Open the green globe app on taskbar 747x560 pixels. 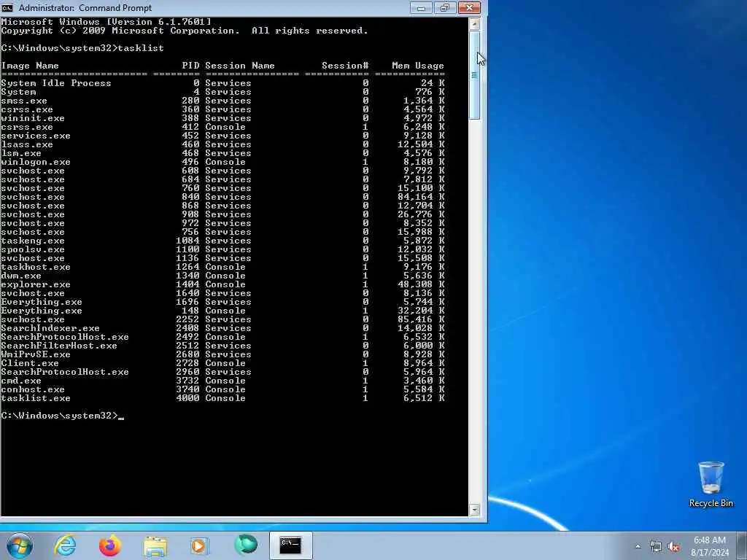(x=246, y=545)
